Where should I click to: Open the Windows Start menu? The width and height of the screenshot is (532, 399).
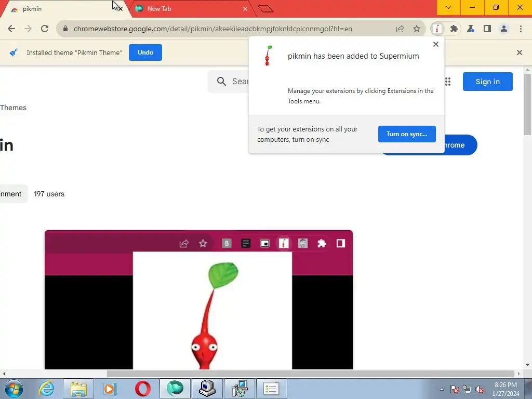[14, 389]
